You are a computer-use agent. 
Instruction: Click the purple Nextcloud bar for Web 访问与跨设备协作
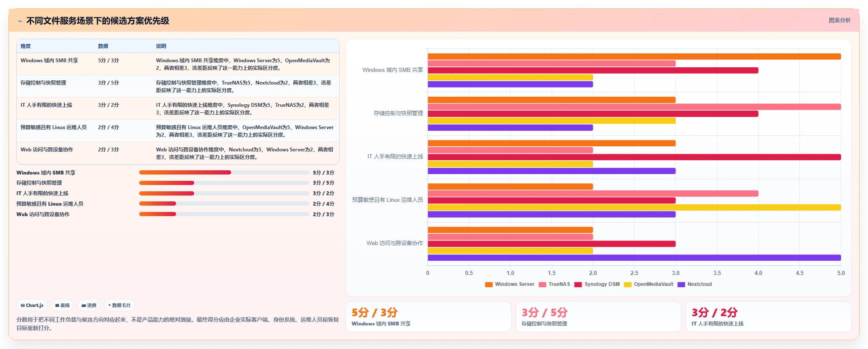pos(634,258)
